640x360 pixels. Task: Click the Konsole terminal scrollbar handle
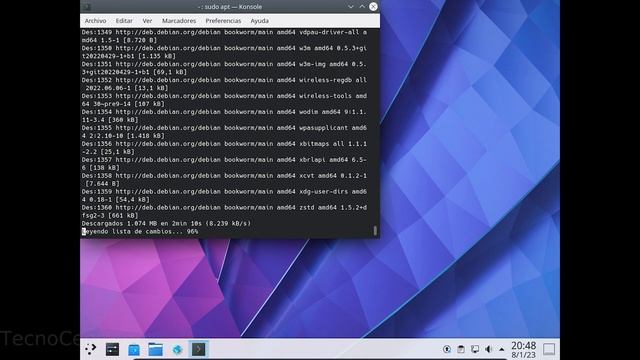(x=375, y=231)
